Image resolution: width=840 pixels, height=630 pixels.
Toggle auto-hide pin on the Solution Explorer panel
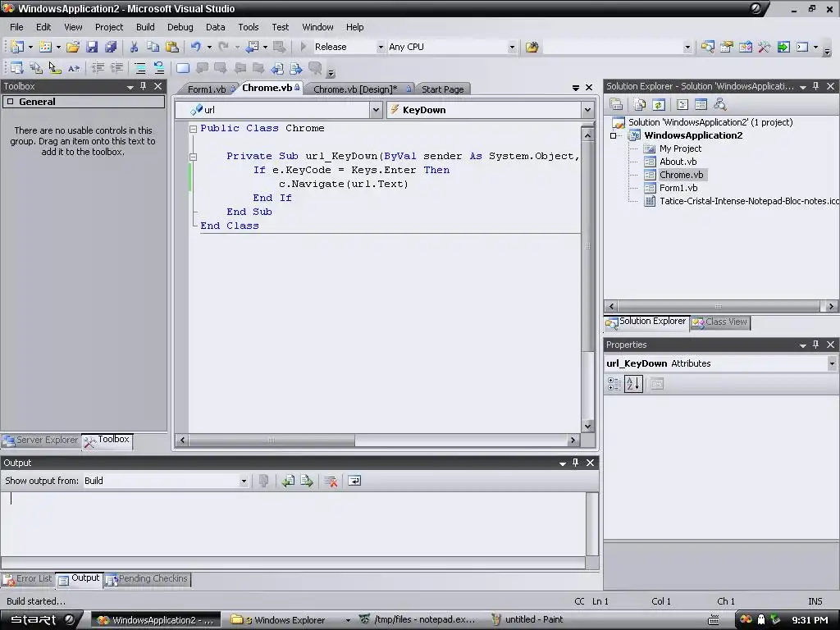pos(816,86)
